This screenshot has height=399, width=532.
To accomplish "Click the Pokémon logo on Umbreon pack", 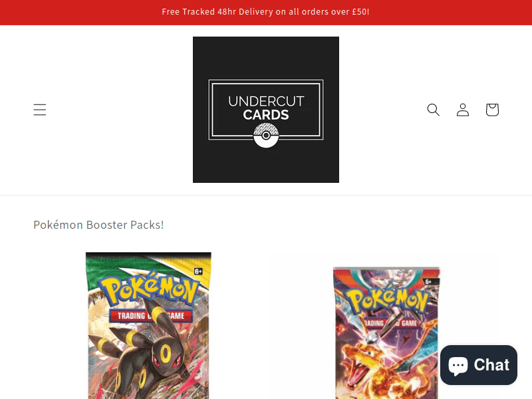I will coord(149,288).
